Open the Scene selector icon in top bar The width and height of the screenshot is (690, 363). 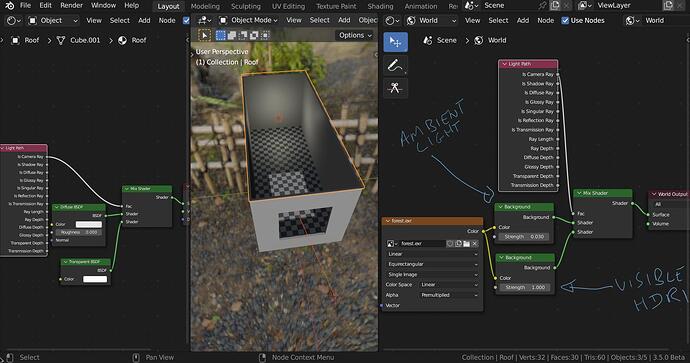pyautogui.click(x=471, y=6)
